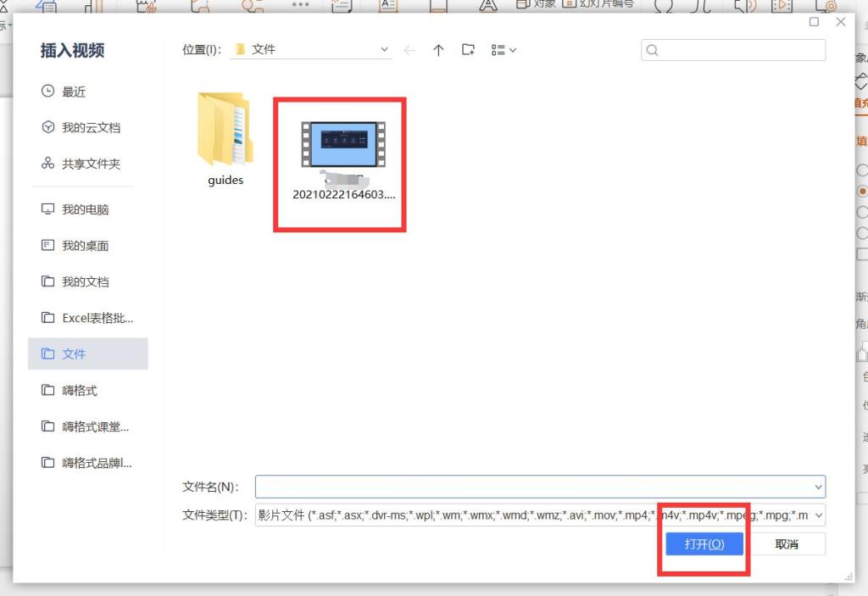Screen dimensions: 868x596
Task: Open the 位置 location dropdown
Action: [x=383, y=49]
